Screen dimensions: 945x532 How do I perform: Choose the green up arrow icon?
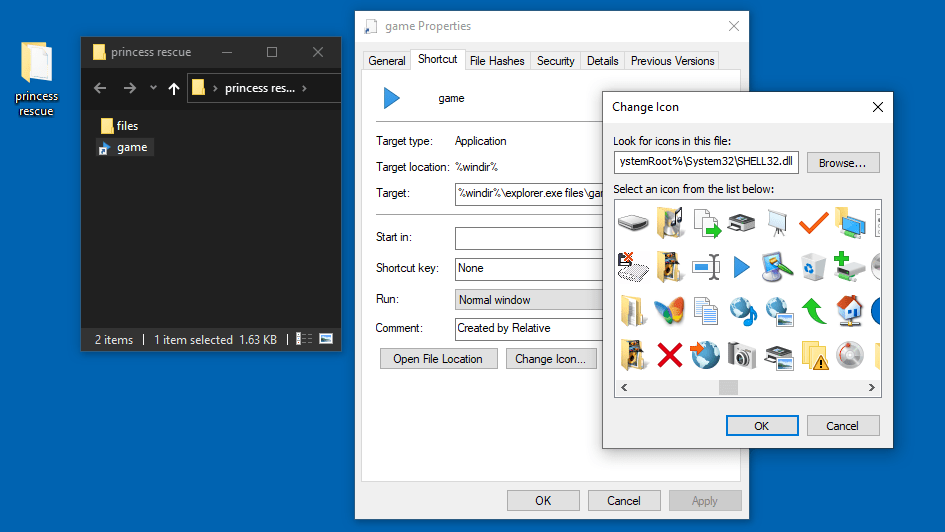pos(814,310)
